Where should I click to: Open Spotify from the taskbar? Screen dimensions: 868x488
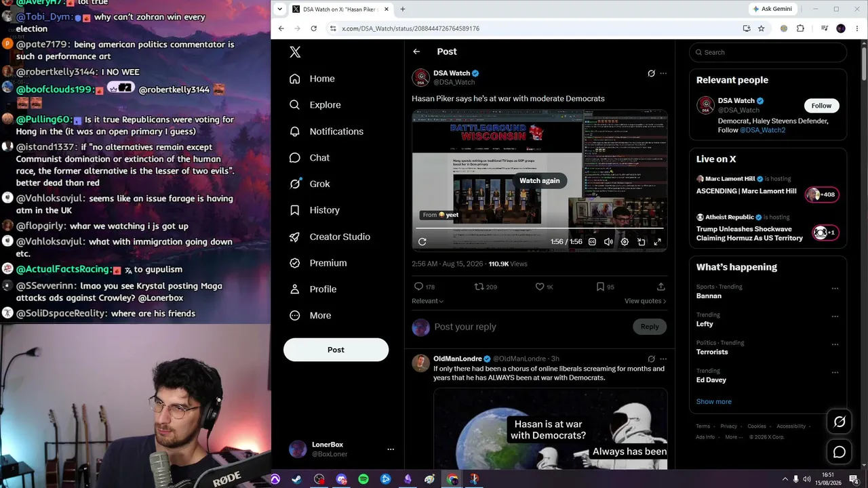click(363, 479)
